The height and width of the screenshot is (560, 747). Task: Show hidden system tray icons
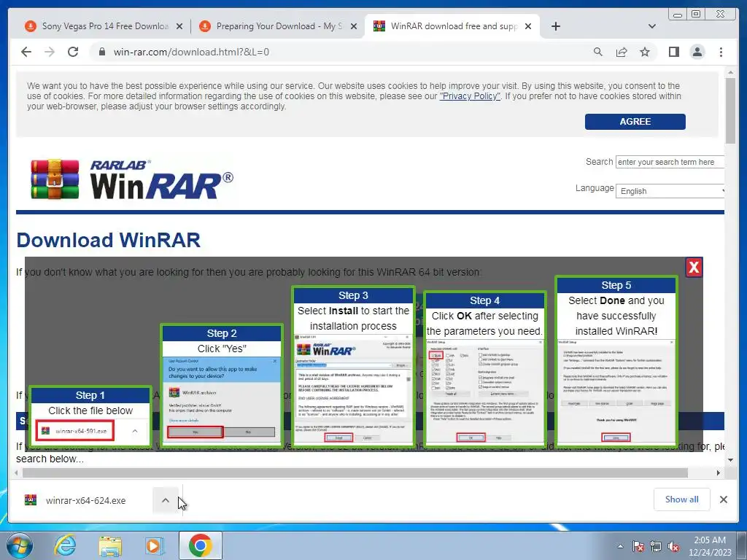(x=620, y=546)
